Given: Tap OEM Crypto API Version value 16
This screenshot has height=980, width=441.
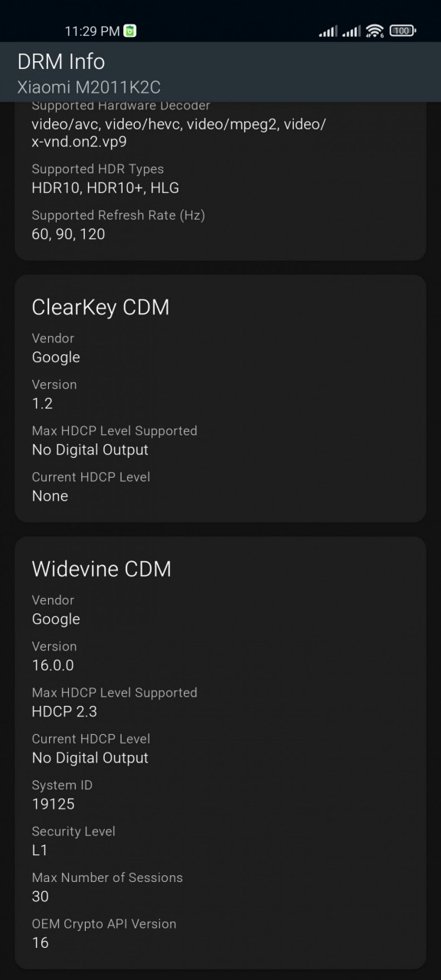Looking at the screenshot, I should (x=40, y=942).
